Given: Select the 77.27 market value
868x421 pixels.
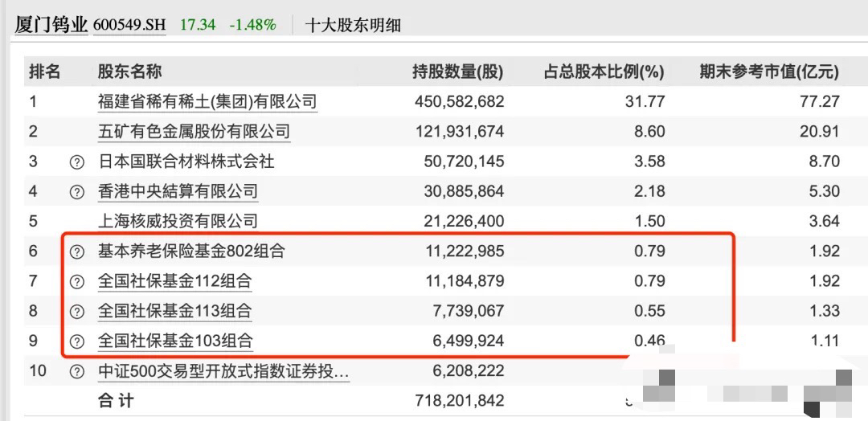Looking at the screenshot, I should coord(821,102).
